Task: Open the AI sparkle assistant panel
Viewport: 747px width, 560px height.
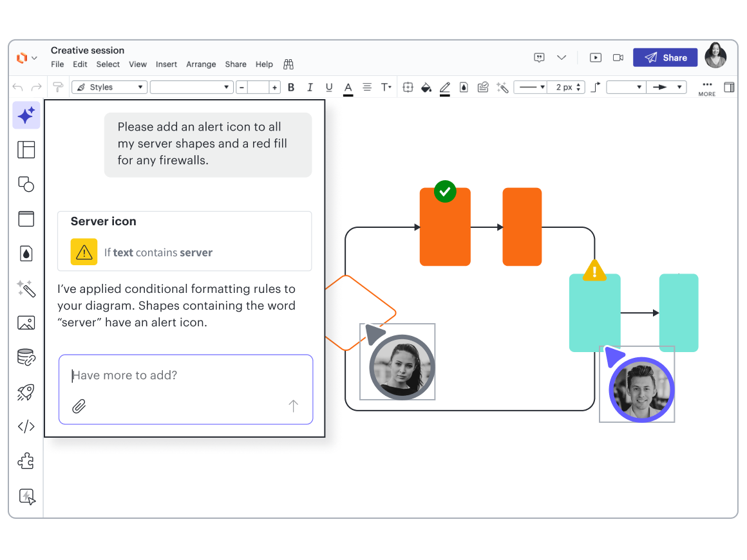Action: pos(26,115)
